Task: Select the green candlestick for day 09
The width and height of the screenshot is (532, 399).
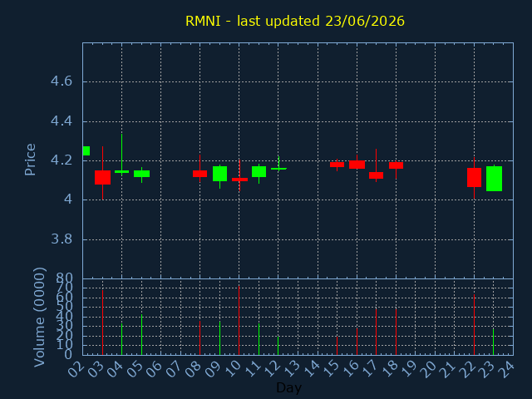Action: (219, 174)
